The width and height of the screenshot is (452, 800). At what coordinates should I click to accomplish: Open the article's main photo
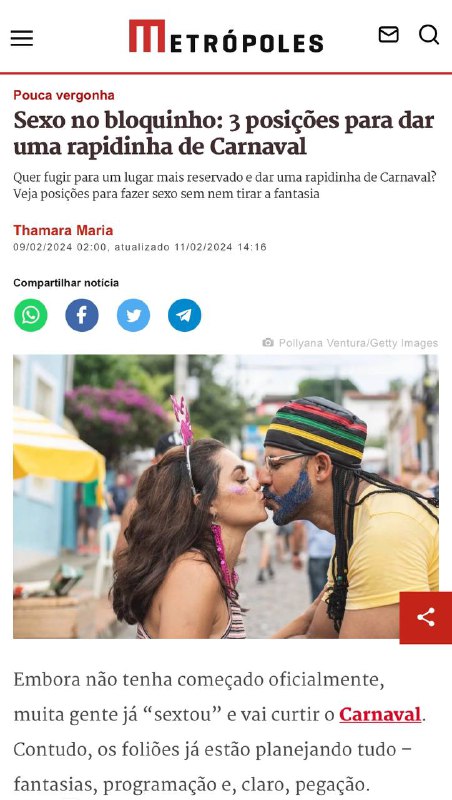click(x=225, y=496)
